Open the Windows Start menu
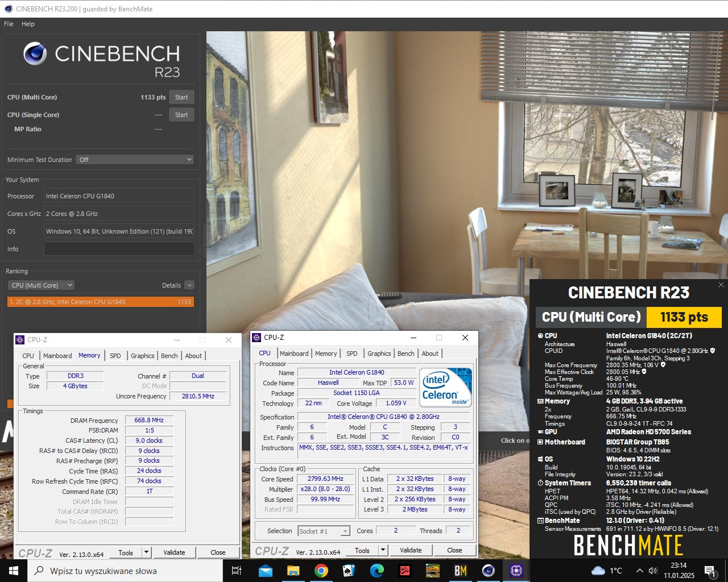 (x=14, y=571)
